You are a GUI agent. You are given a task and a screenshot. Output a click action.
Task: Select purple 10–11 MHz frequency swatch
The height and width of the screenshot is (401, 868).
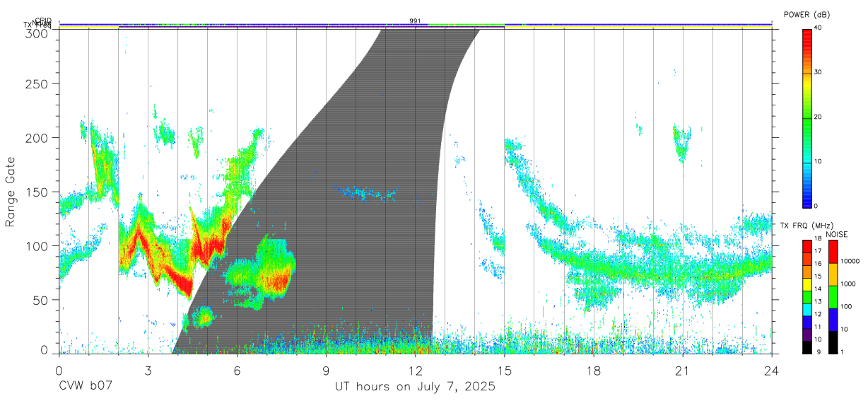tap(807, 335)
